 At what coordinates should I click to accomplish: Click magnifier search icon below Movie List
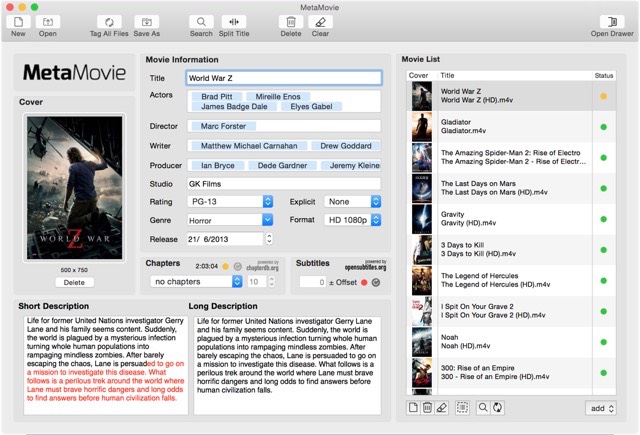pos(483,408)
